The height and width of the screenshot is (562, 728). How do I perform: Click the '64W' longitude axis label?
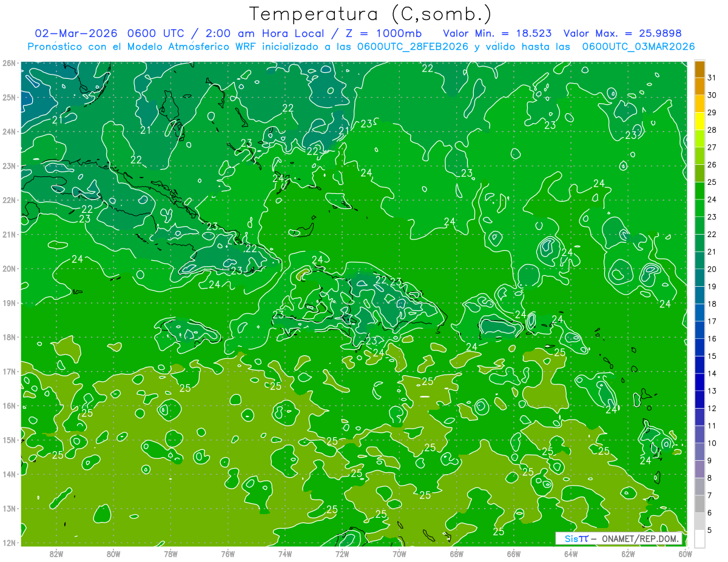tap(571, 554)
